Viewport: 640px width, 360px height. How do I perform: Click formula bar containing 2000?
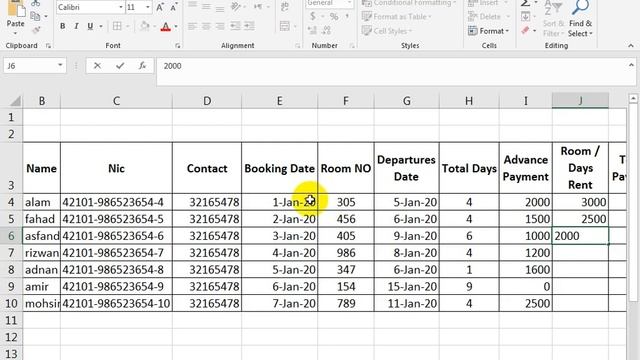coord(392,71)
